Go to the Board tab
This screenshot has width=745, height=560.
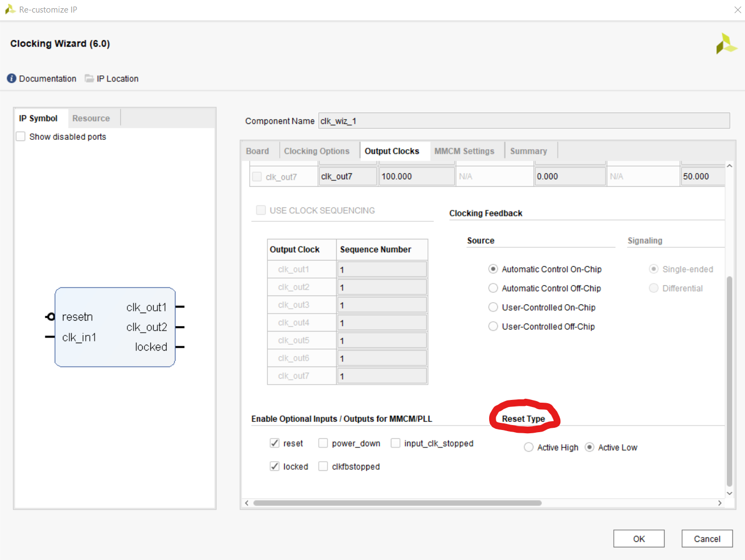(x=257, y=150)
